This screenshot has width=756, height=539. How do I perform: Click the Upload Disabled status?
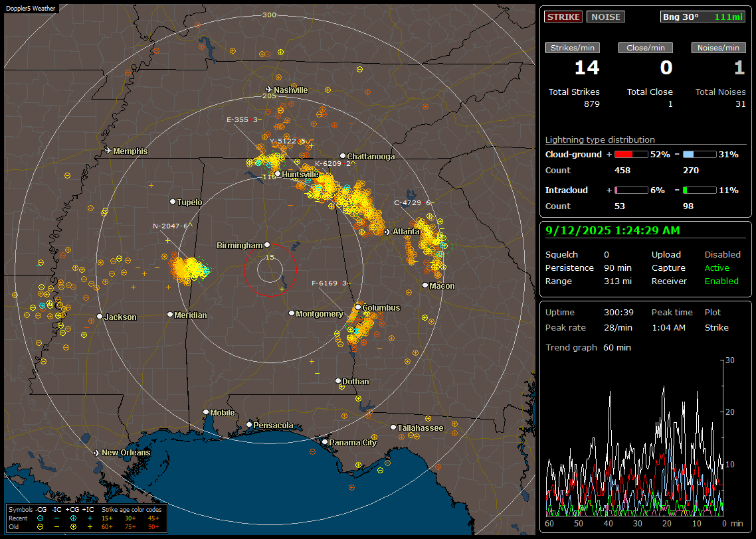point(722,255)
